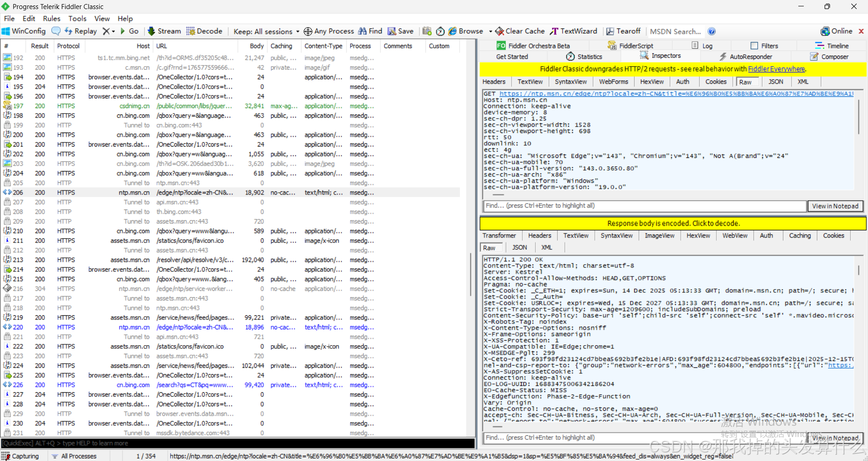The height and width of the screenshot is (461, 868).
Task: Open the Timeline tab
Action: (x=832, y=46)
